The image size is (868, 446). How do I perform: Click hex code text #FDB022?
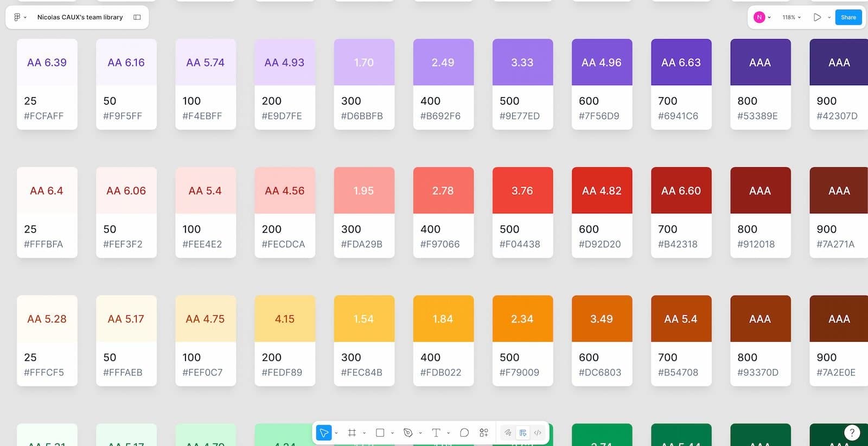441,372
